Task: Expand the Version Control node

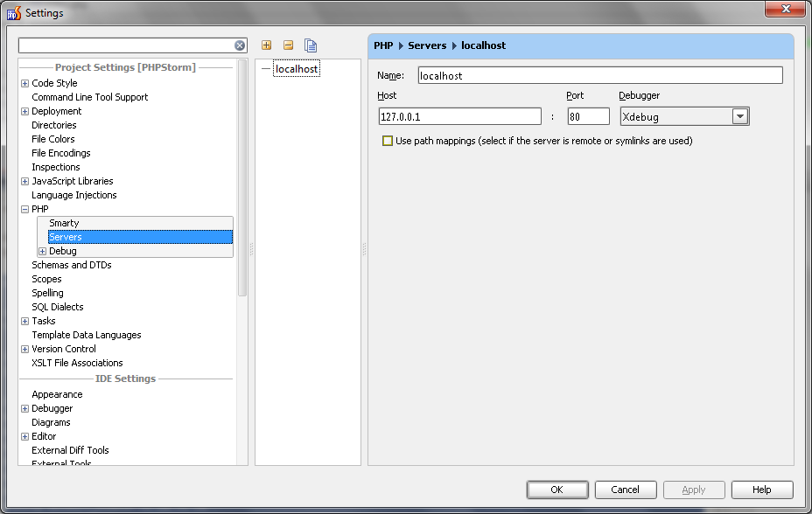Action: point(24,349)
